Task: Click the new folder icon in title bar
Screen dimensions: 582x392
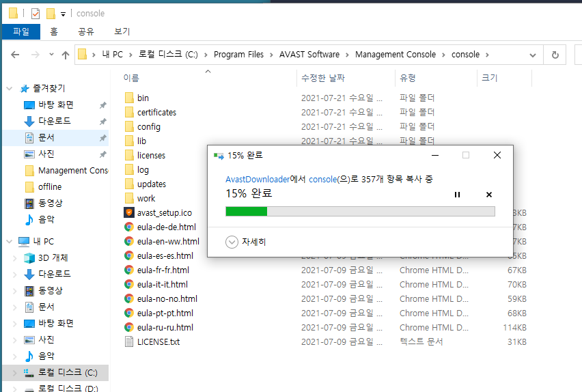Action: 51,14
